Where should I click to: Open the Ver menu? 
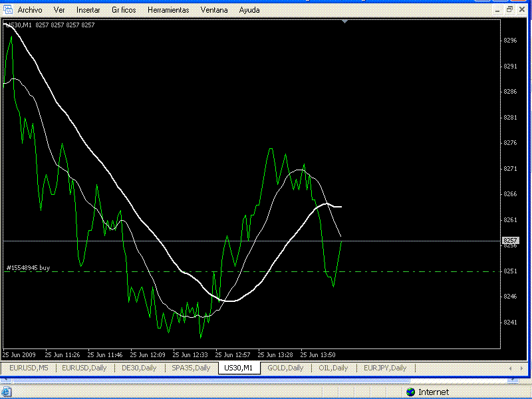click(x=59, y=10)
